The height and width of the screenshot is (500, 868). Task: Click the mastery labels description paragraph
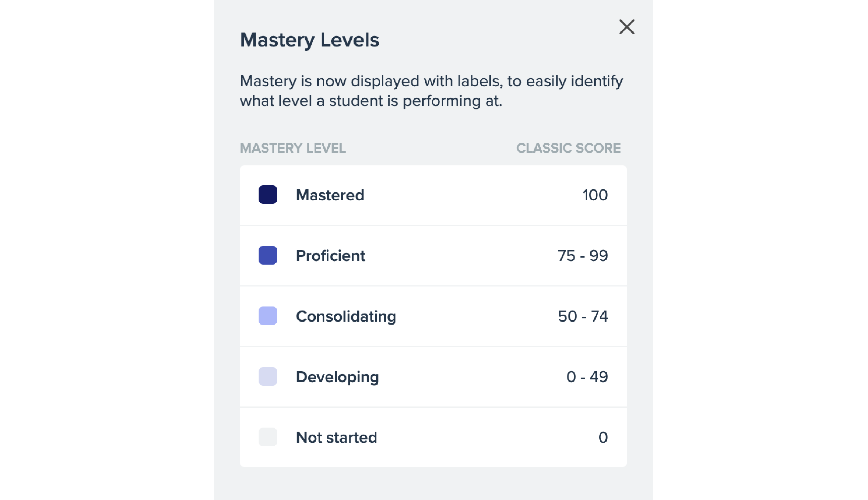click(x=431, y=91)
